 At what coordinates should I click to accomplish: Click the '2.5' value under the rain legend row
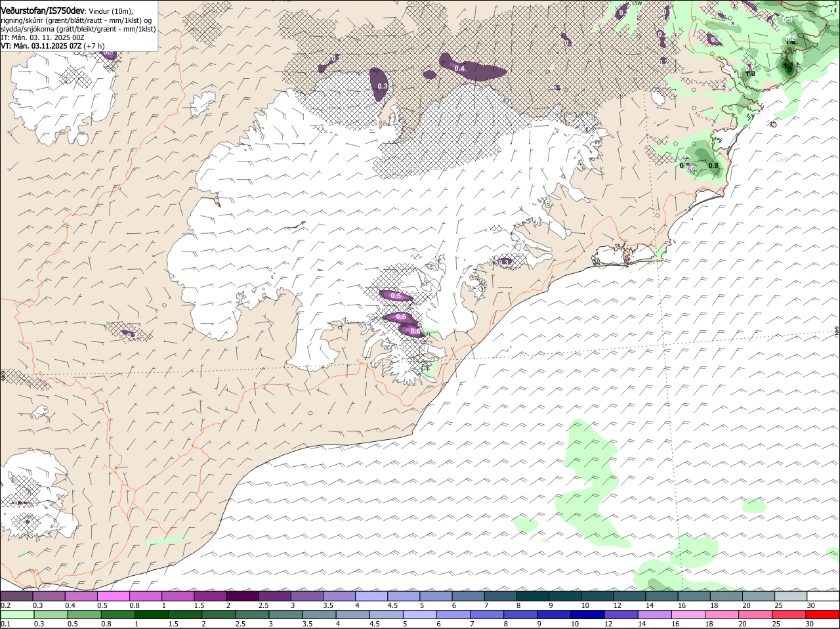tap(240, 624)
